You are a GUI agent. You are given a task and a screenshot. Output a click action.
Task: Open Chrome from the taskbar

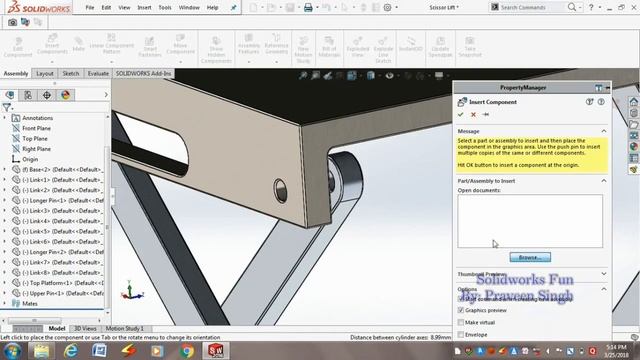pos(187,351)
